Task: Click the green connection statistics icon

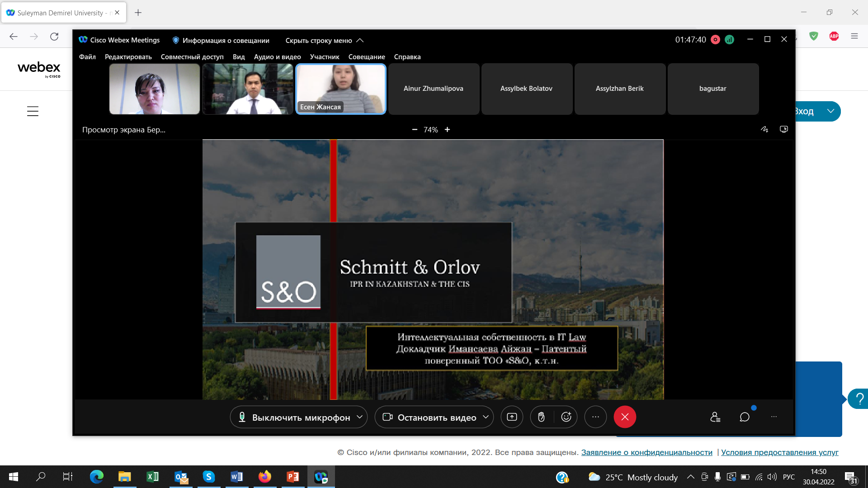Action: point(729,40)
